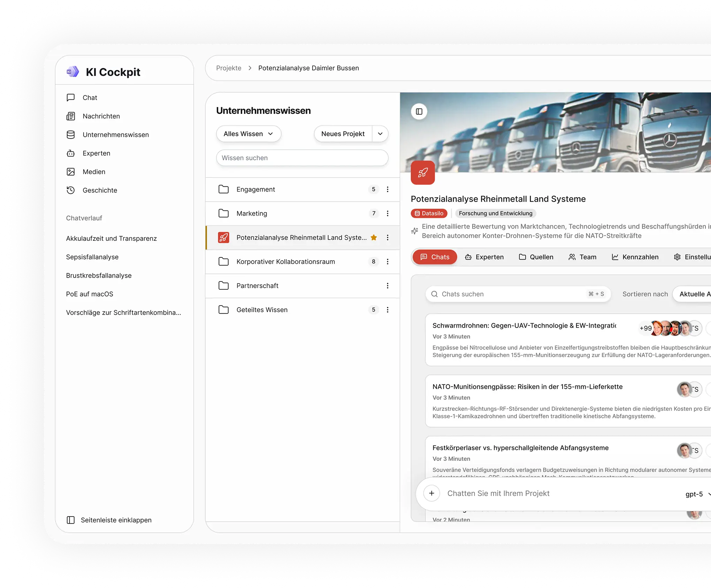The width and height of the screenshot is (711, 588).
Task: Open Nachrichten in the sidebar
Action: pos(93,116)
